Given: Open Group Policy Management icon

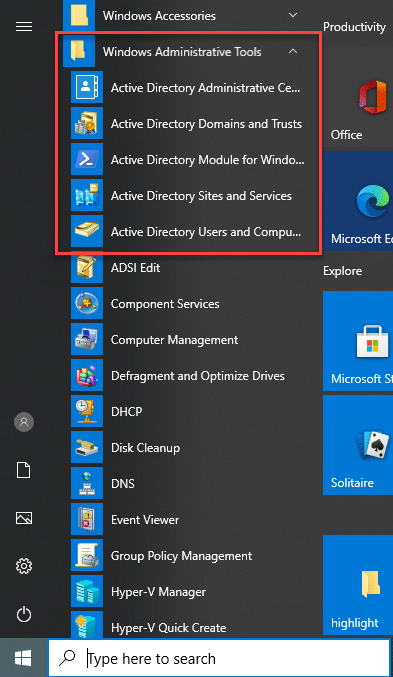Looking at the screenshot, I should tap(87, 555).
